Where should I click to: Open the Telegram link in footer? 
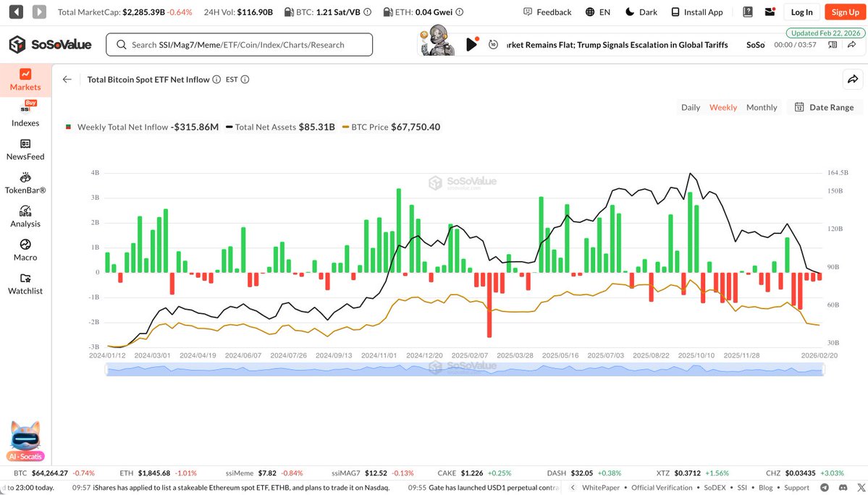pos(825,487)
